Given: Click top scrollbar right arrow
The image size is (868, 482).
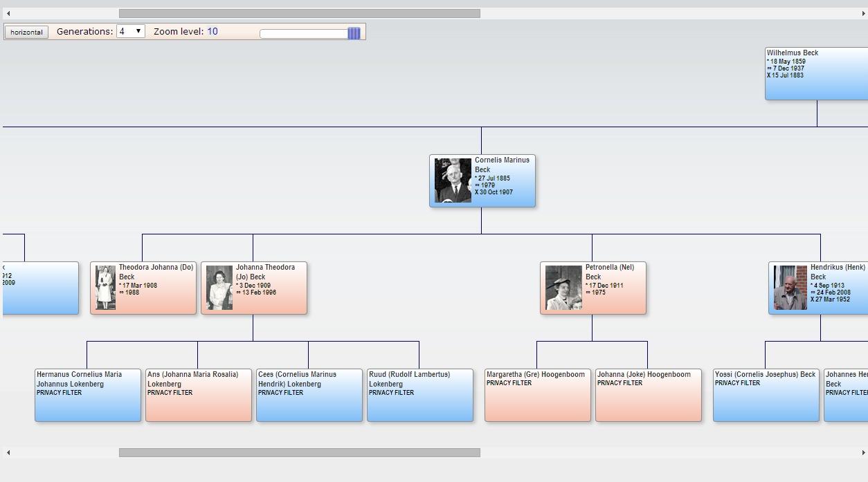Looking at the screenshot, I should (863, 13).
